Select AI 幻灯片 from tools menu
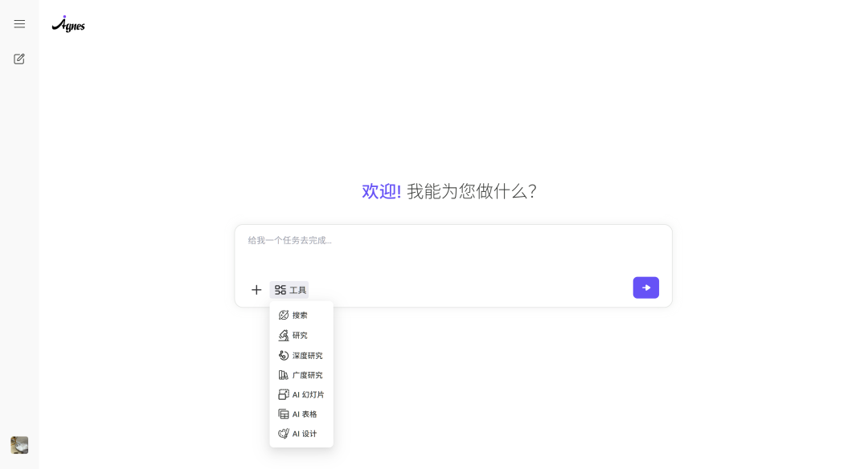 click(x=301, y=394)
